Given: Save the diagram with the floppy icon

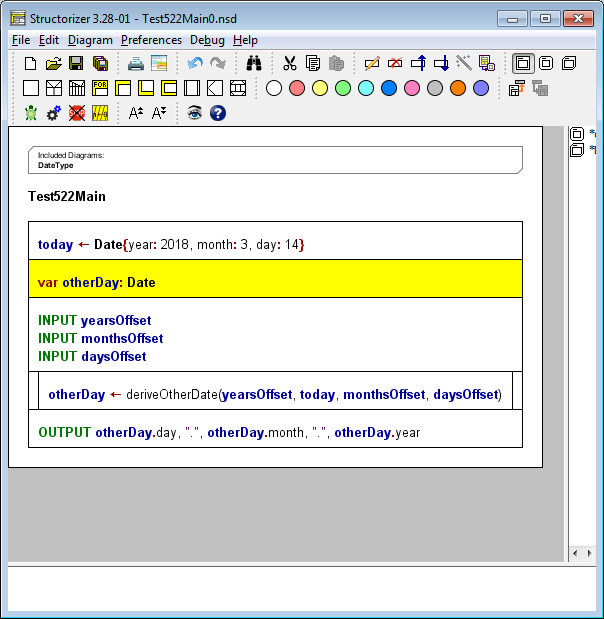Looking at the screenshot, I should 76,64.
